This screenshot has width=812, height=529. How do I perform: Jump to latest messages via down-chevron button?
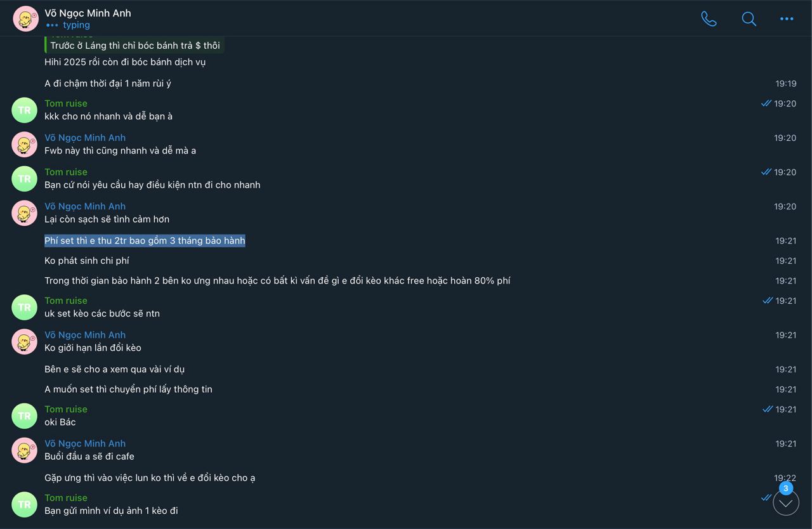tap(785, 503)
